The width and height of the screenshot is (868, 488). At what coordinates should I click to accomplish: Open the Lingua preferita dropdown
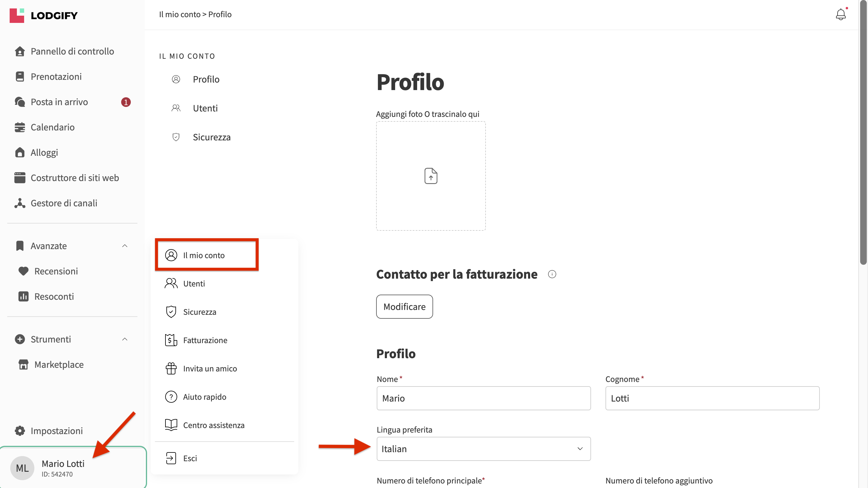(x=483, y=449)
